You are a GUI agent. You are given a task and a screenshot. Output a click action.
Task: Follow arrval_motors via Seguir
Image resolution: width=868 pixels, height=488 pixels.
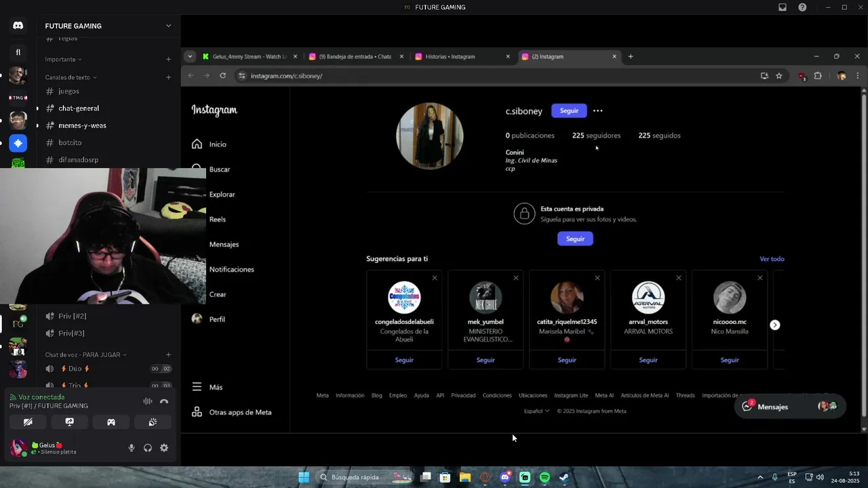coord(648,360)
